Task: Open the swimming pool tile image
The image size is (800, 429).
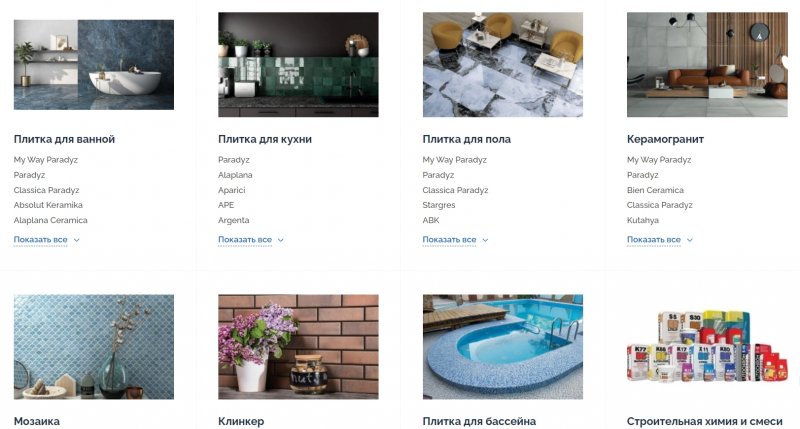Action: tap(503, 347)
